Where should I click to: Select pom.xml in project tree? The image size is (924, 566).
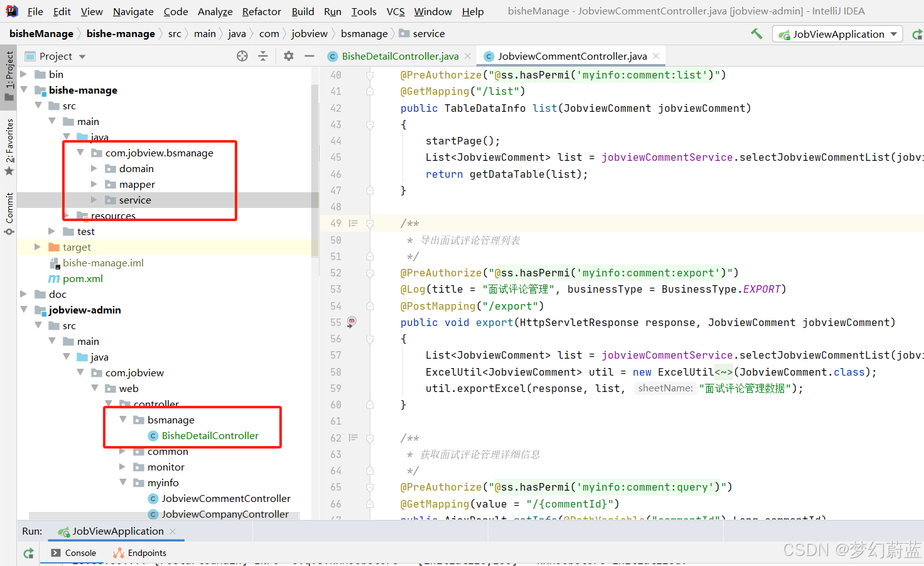tap(83, 278)
